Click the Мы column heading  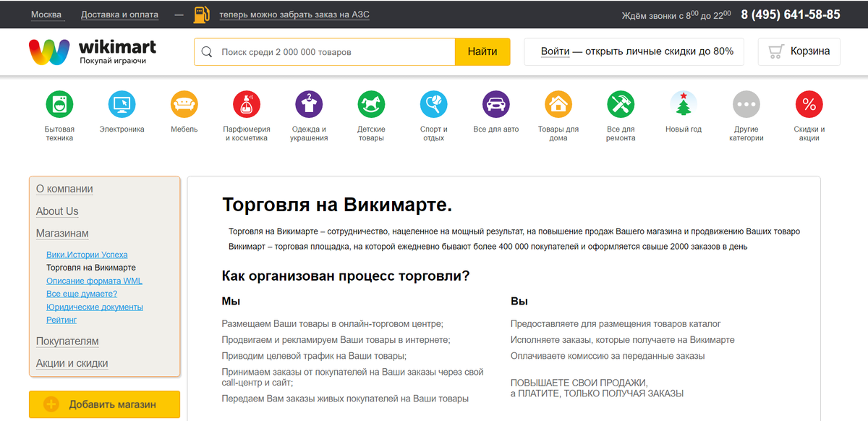pyautogui.click(x=231, y=301)
